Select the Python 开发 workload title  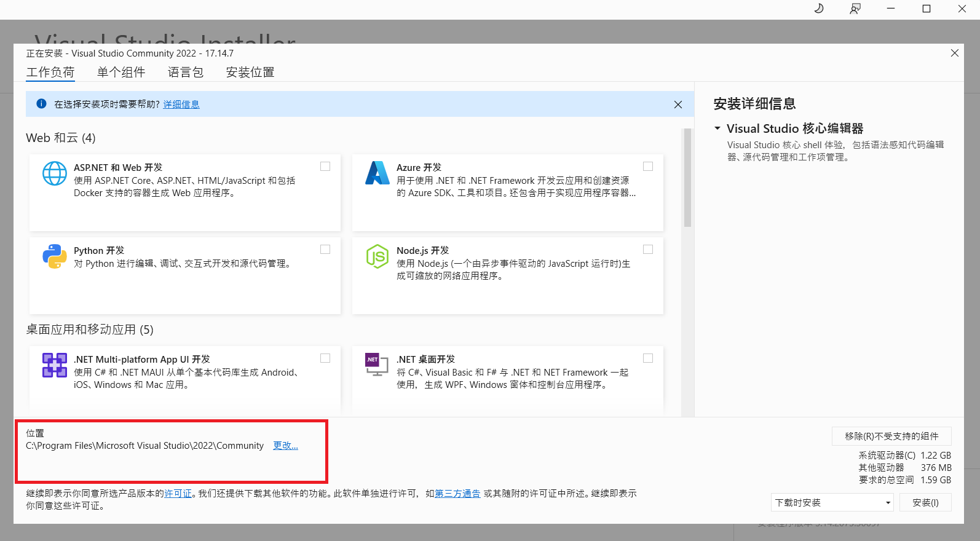tap(99, 251)
